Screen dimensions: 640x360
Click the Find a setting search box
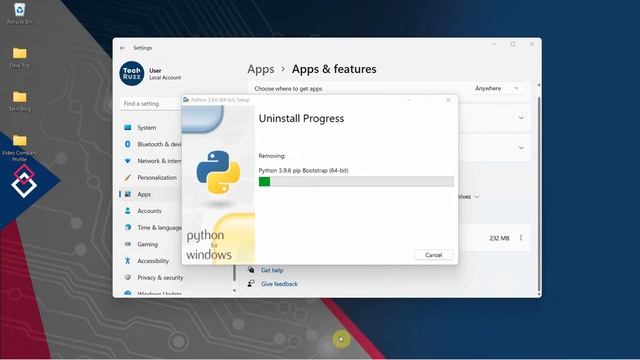151,104
